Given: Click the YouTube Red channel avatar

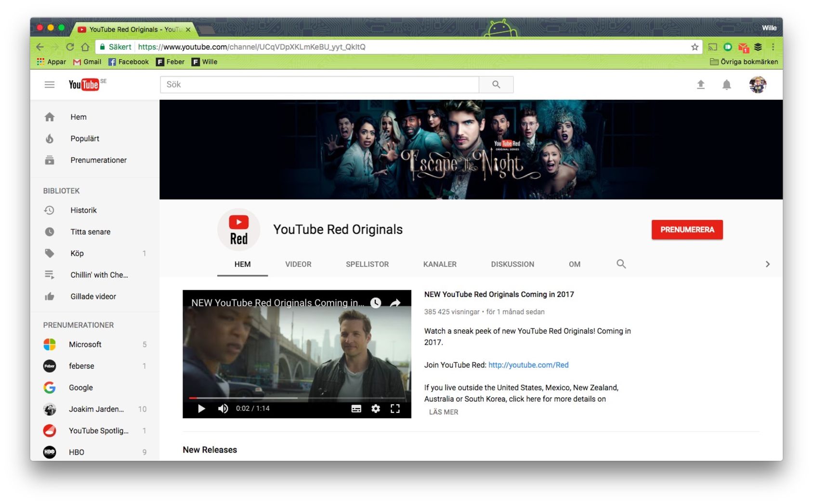Looking at the screenshot, I should tap(239, 230).
